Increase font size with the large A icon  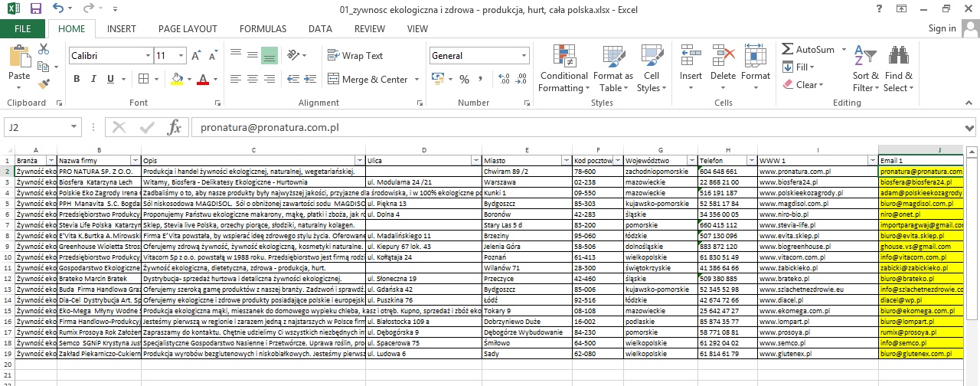click(196, 56)
